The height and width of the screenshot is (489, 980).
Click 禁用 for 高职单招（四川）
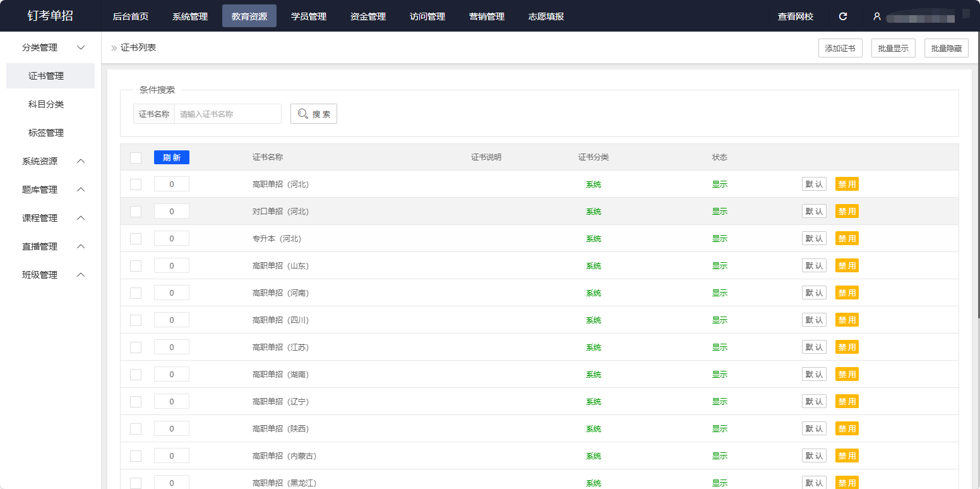[x=847, y=320]
